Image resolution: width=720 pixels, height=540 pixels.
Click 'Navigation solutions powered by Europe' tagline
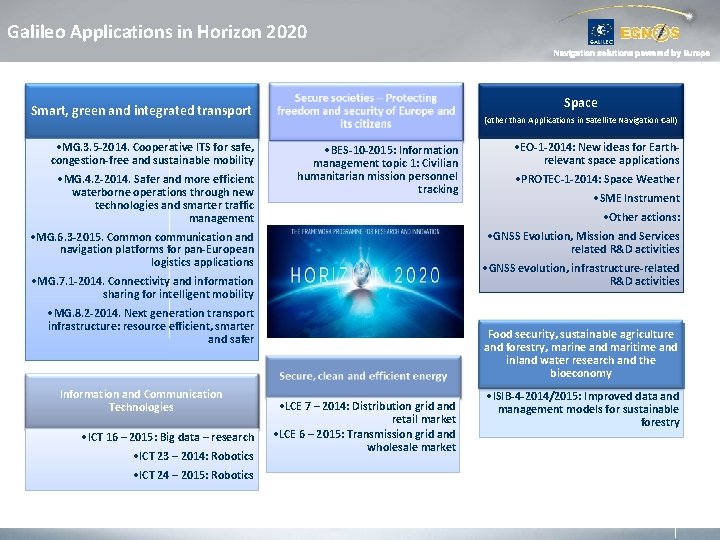(631, 53)
